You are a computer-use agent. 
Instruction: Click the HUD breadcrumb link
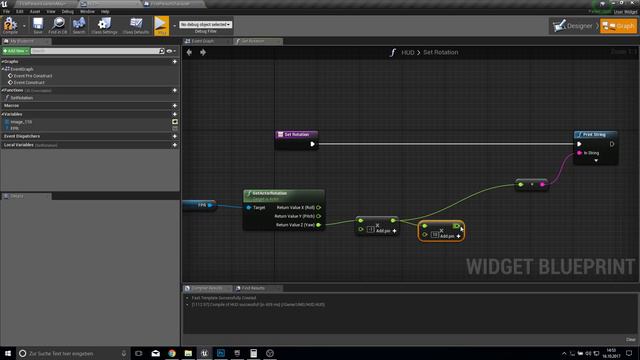[408, 53]
